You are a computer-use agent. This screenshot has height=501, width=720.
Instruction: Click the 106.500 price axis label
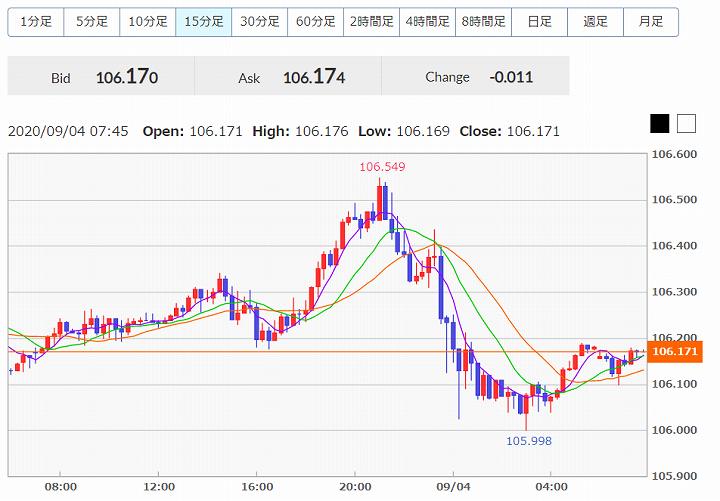[674, 200]
